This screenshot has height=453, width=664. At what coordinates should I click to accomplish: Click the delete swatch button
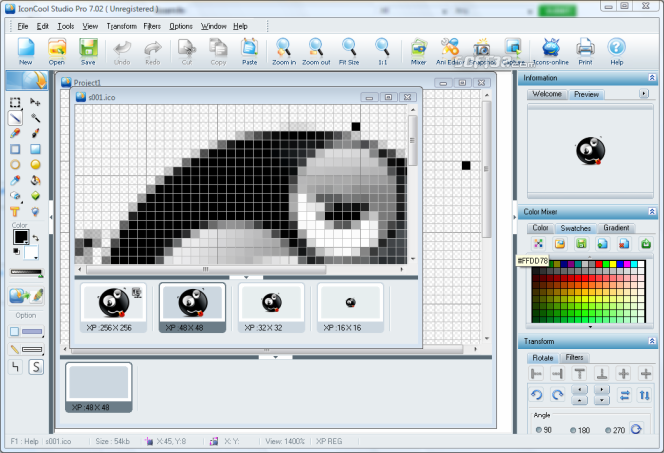point(624,243)
